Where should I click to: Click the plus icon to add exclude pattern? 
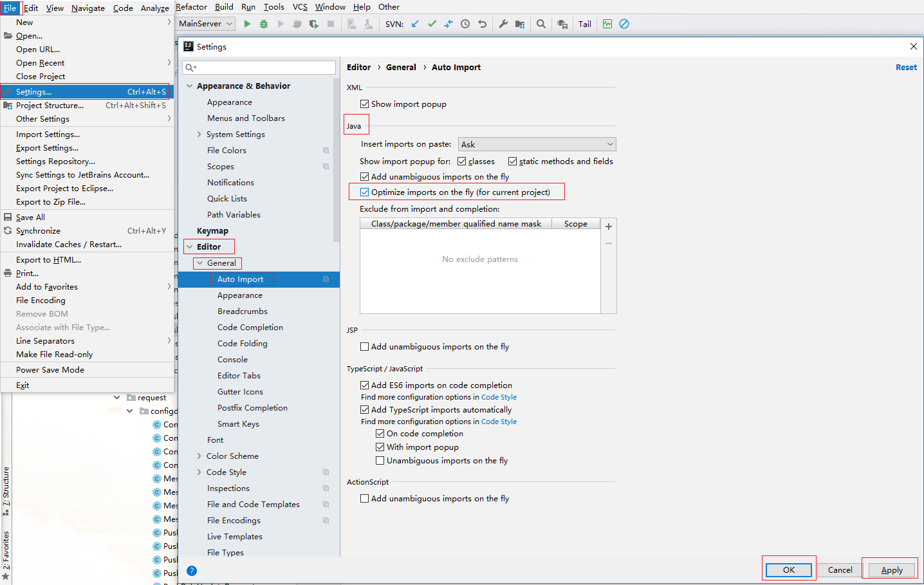click(609, 227)
